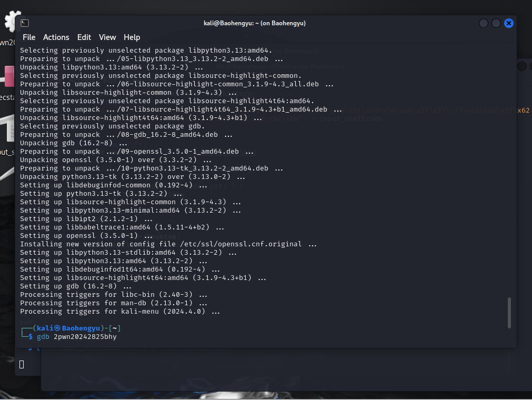The image size is (532, 400).
Task: Click line "Preparing to unpack .../08-gdb_16.2-8_amd64.deb"
Action: [126, 134]
